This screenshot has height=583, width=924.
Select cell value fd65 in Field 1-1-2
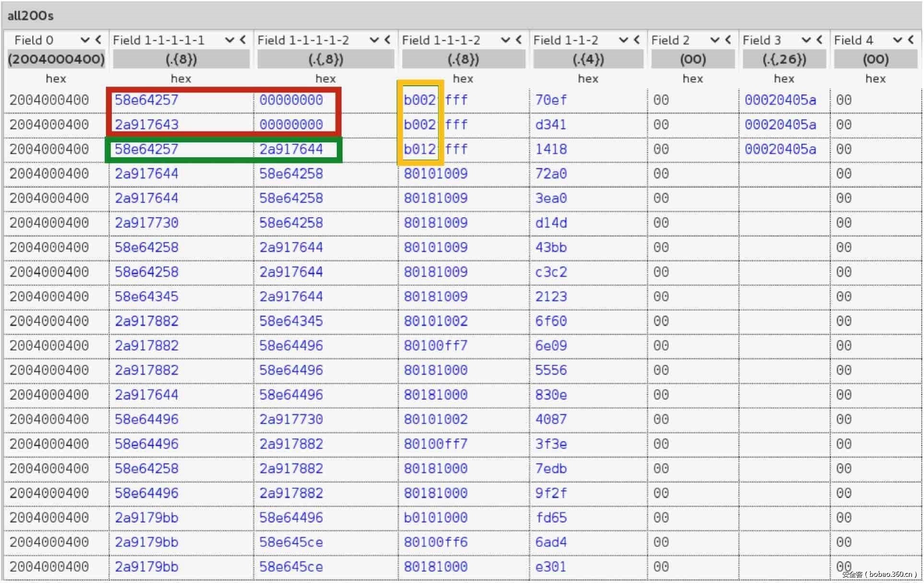click(x=551, y=518)
